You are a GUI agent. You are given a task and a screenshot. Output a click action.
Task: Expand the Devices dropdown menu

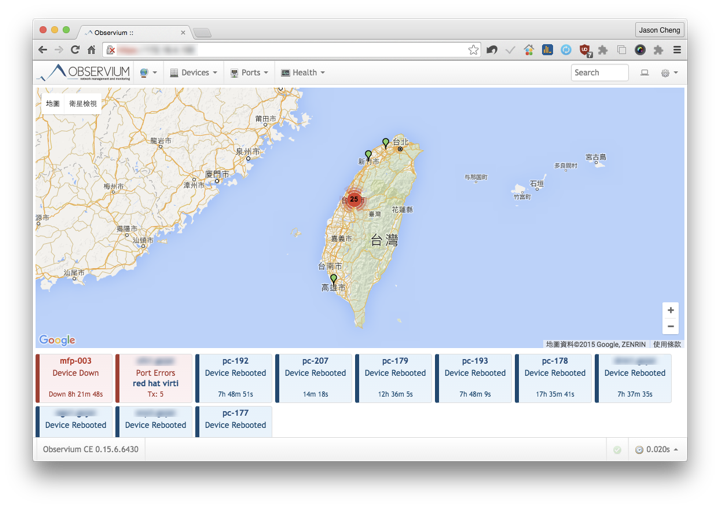193,73
